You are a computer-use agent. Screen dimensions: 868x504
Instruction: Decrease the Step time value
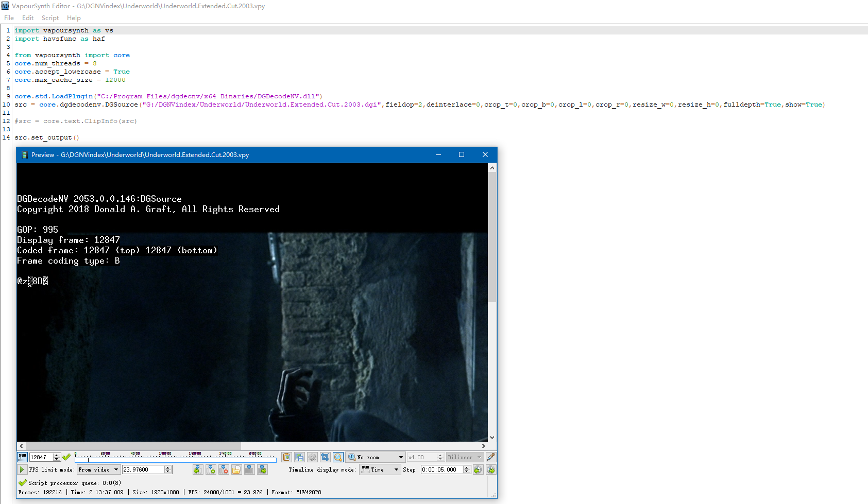click(x=467, y=472)
